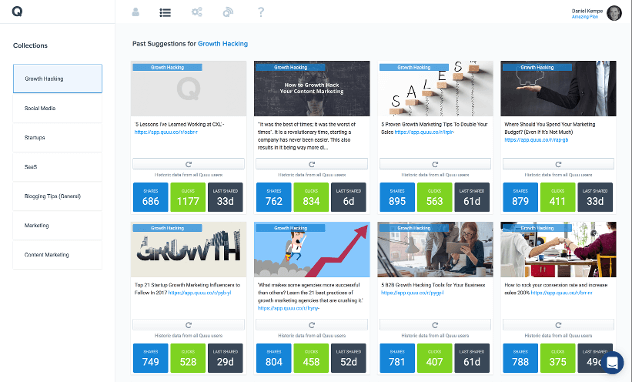Open link in 'Where Should You Spend' card
The image size is (632, 382).
(536, 140)
